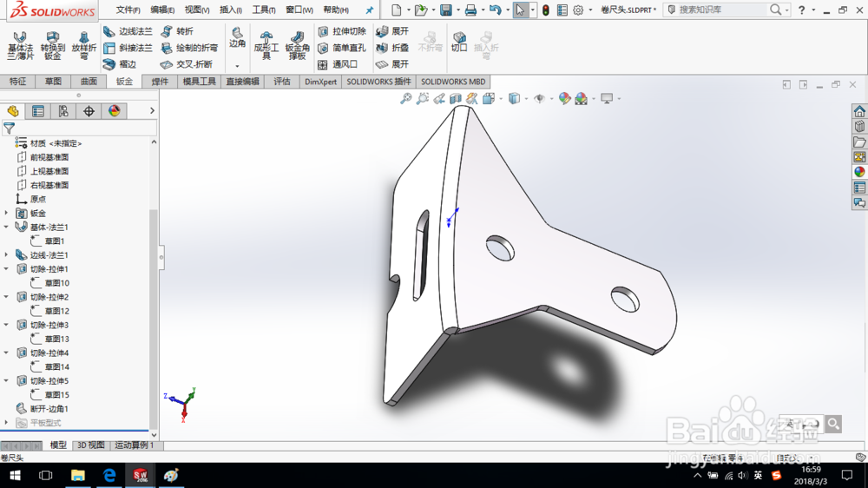Switch to the 运动算例 1 tab
This screenshot has height=488, width=868.
click(x=134, y=445)
